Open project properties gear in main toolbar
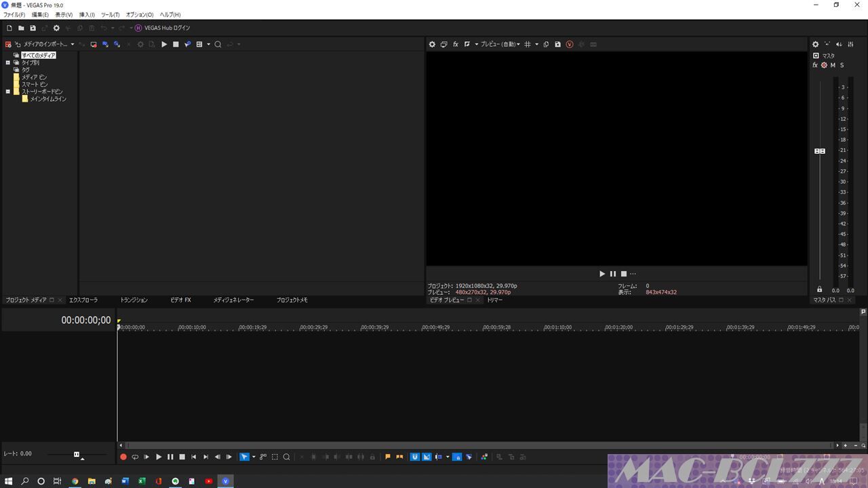Viewport: 868px width, 488px height. click(56, 28)
